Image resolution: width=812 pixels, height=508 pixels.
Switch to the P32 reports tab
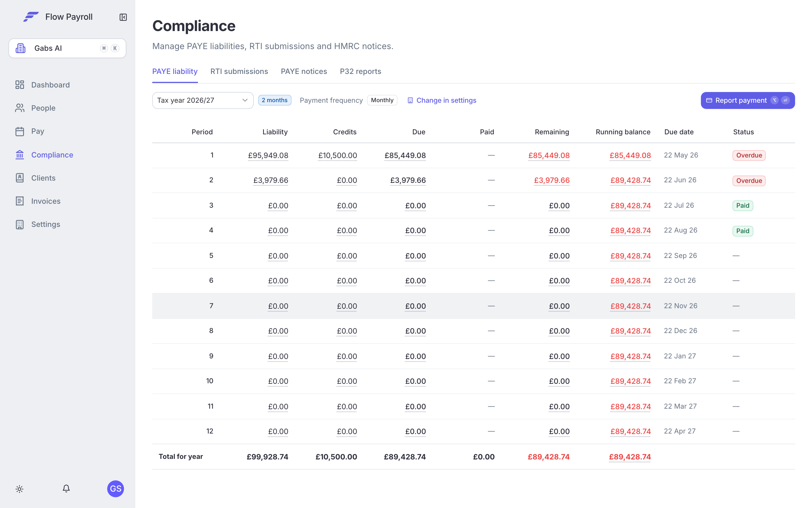[360, 72]
